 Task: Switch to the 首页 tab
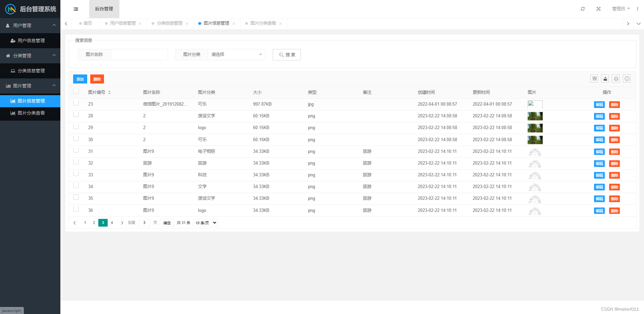[86, 23]
